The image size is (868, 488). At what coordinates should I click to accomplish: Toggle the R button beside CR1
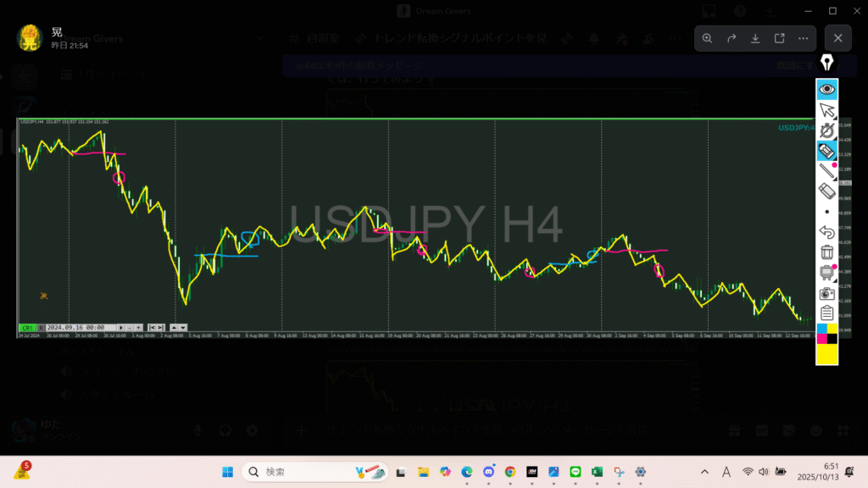(41, 327)
